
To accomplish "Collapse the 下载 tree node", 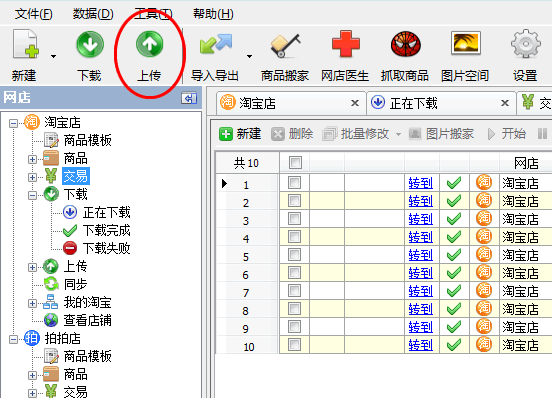I will pyautogui.click(x=32, y=195).
